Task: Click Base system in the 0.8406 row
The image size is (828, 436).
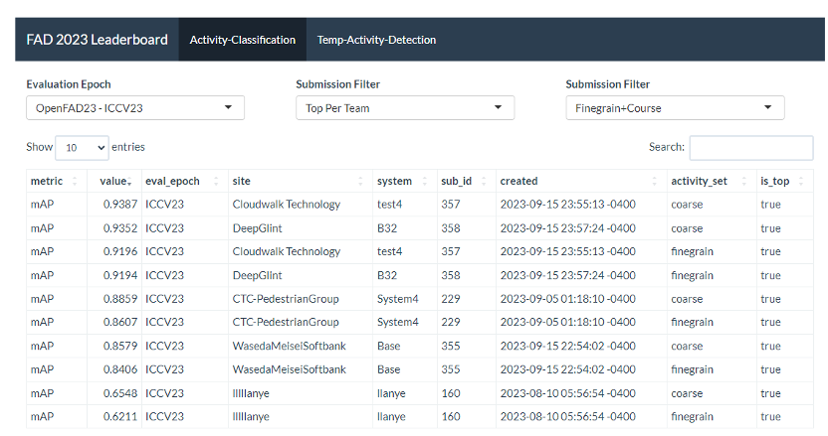Action: 389,369
